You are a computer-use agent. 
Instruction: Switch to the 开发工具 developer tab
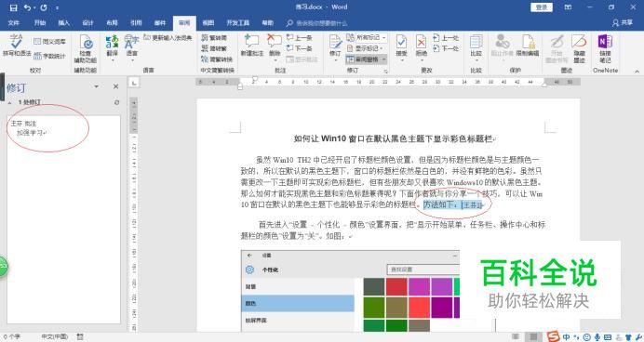coord(238,23)
